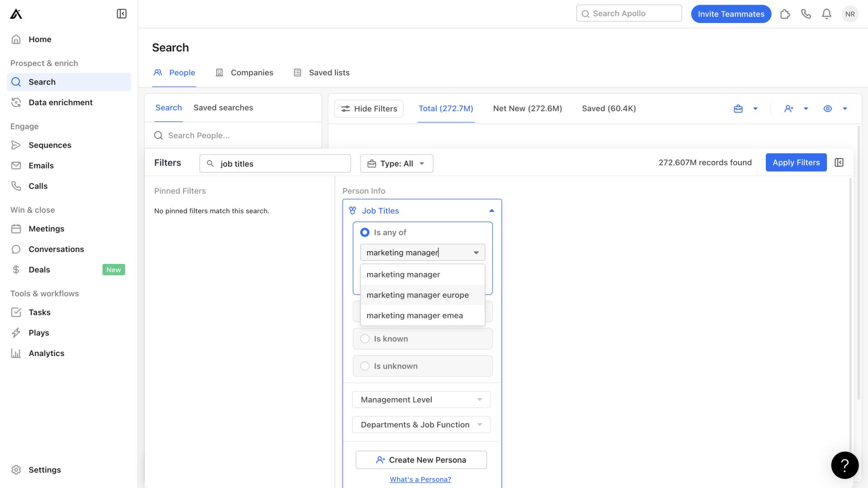Choose 'marketing manager europe' suggestion
This screenshot has width=868, height=488.
423,295
